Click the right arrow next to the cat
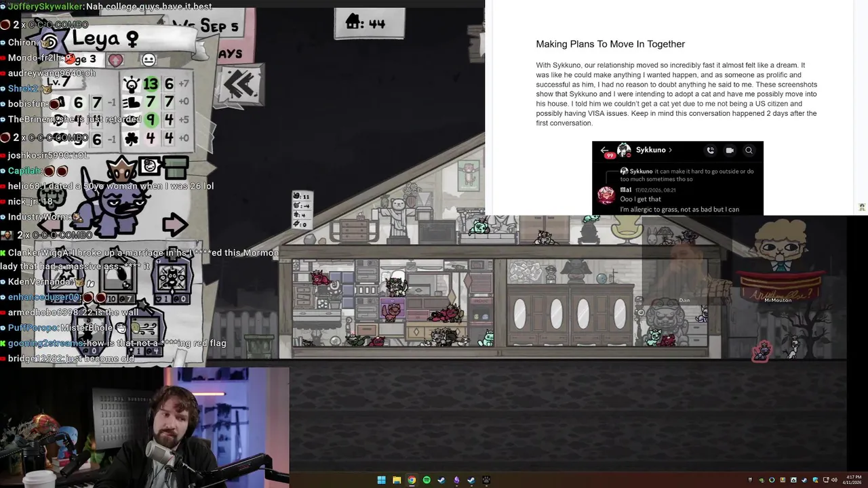The image size is (868, 488). 175,224
